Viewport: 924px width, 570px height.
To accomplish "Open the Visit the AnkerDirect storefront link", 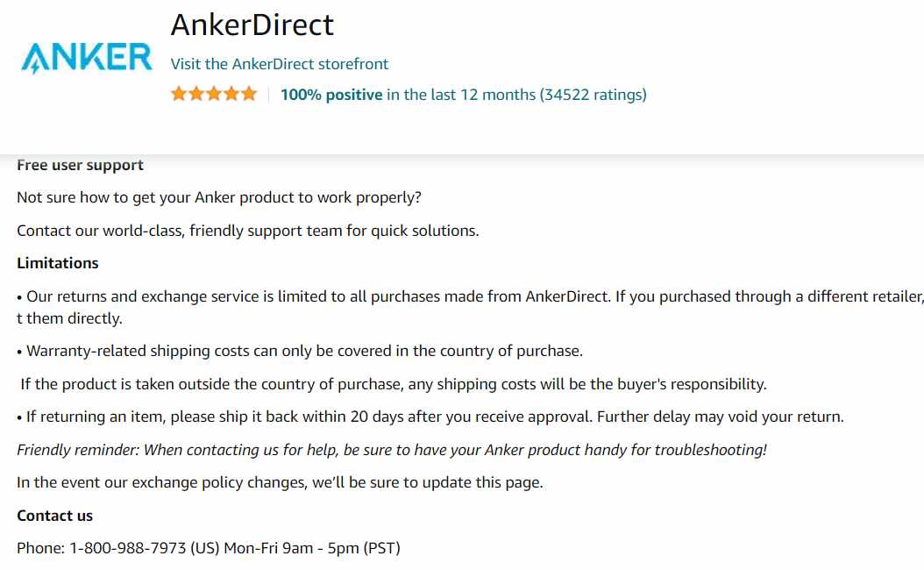I will 280,64.
